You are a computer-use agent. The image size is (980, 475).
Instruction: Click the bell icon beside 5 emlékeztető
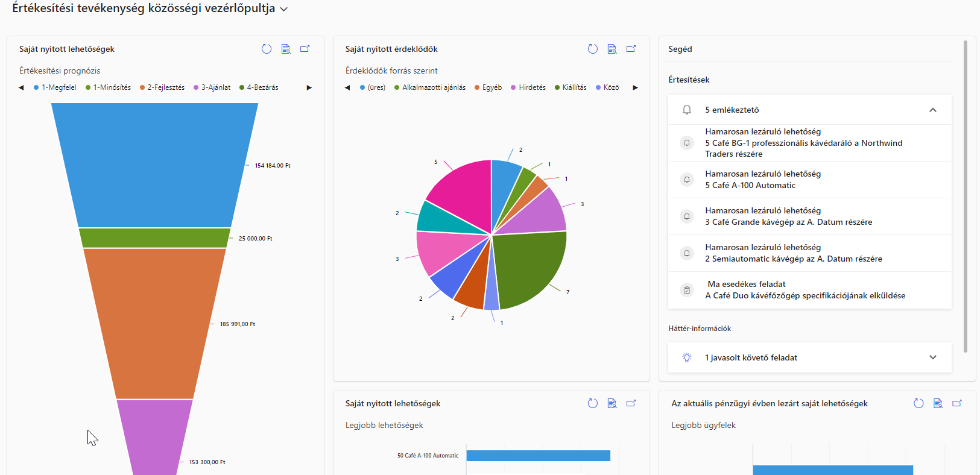tap(687, 110)
